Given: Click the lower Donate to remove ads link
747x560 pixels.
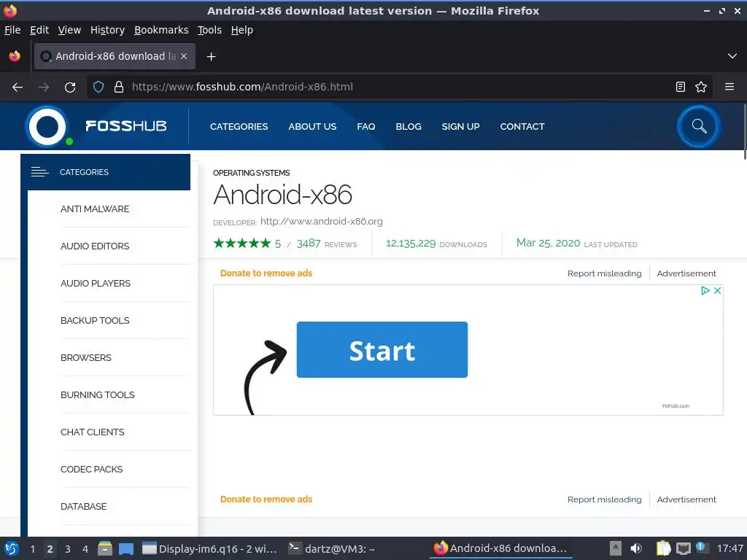Looking at the screenshot, I should pos(266,499).
